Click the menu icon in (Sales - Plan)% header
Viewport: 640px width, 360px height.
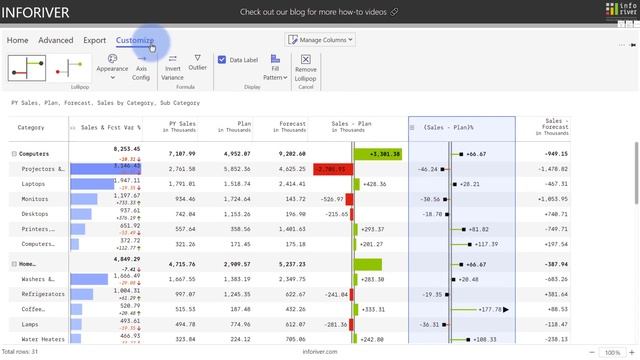[x=412, y=128]
